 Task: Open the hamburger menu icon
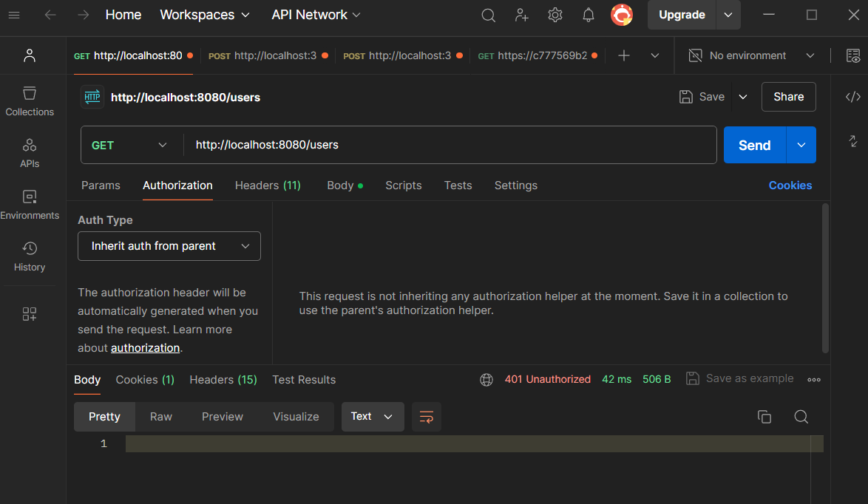[x=14, y=15]
